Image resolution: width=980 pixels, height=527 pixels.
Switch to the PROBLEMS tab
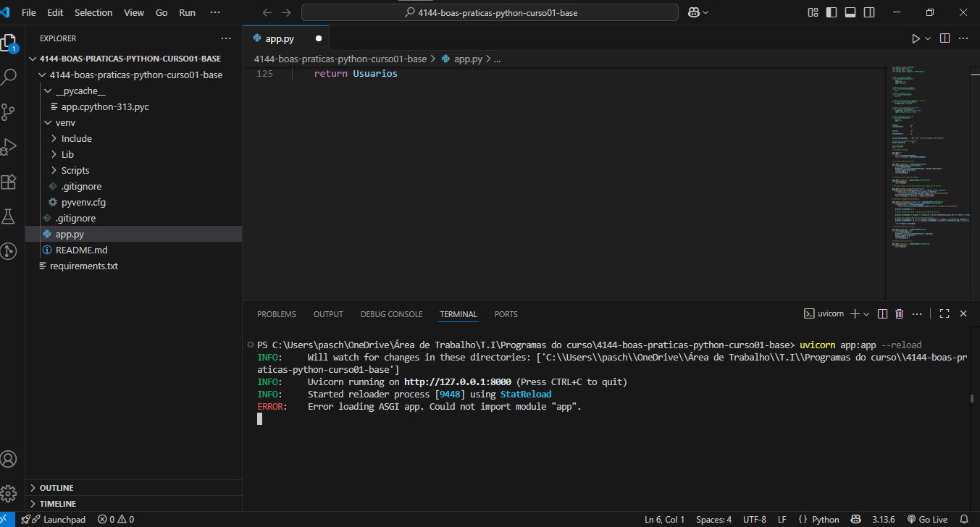[277, 314]
